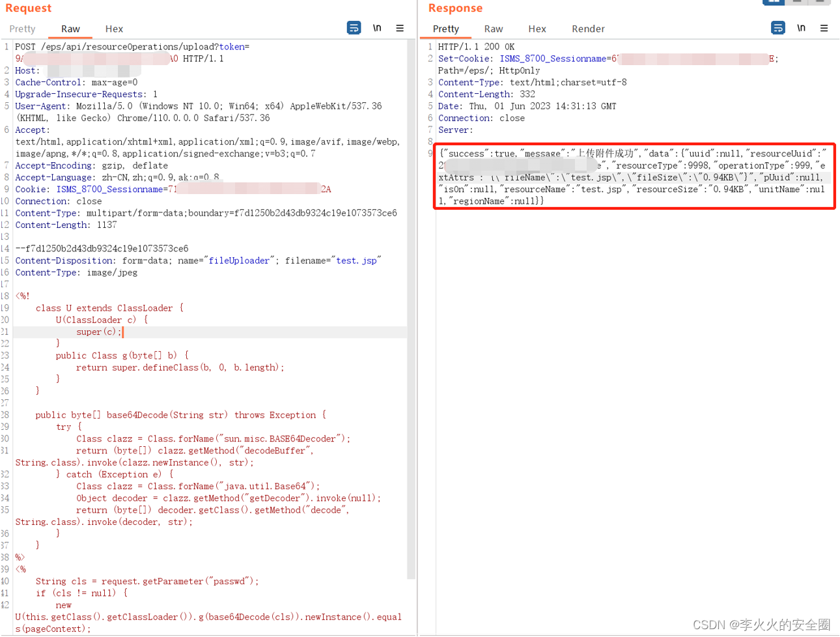Screen dimensions: 840x637
Task: Click the Accept-Encoding: gzip, deflate line
Action: (x=92, y=165)
